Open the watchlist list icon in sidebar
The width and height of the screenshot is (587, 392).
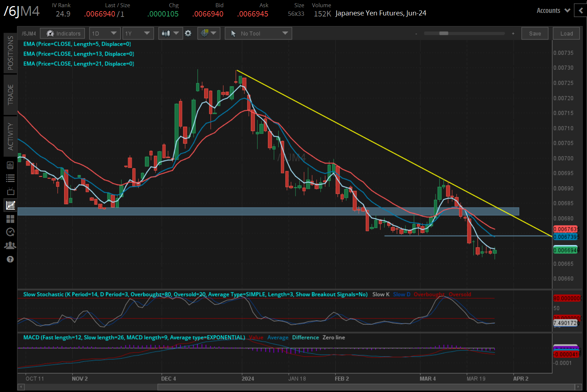click(x=10, y=178)
